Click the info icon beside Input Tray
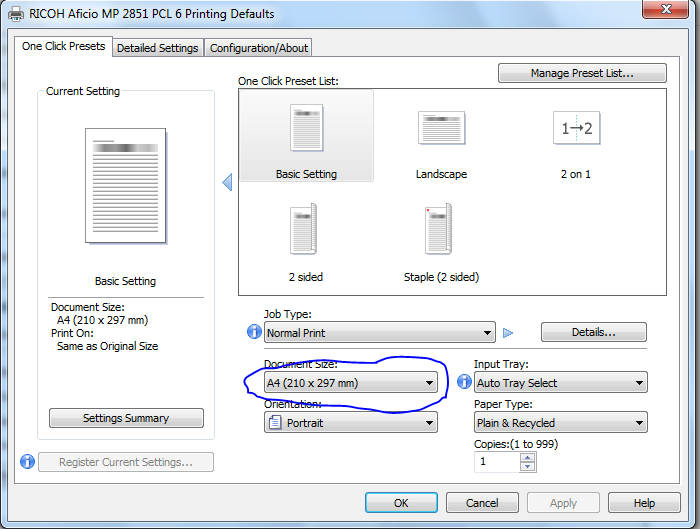Screen dimensions: 700x529 click(x=464, y=382)
